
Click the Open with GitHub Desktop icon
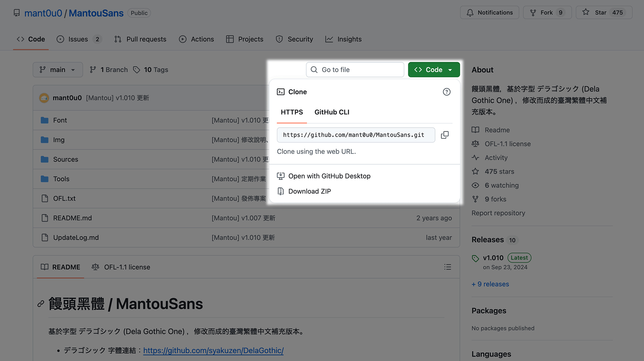280,176
